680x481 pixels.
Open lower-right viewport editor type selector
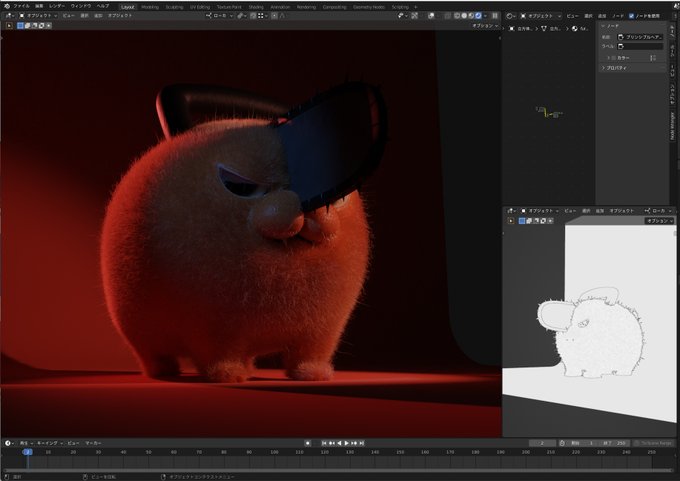[x=511, y=211]
